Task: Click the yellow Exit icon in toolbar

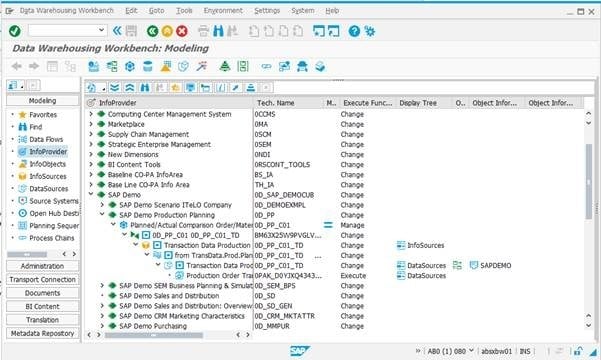Action: coord(167,31)
